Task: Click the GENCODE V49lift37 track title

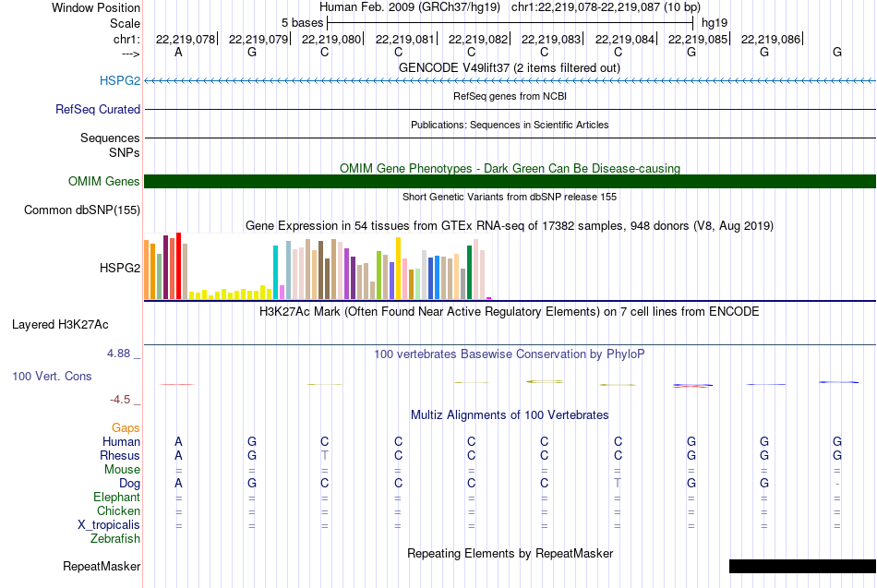Action: [x=510, y=67]
